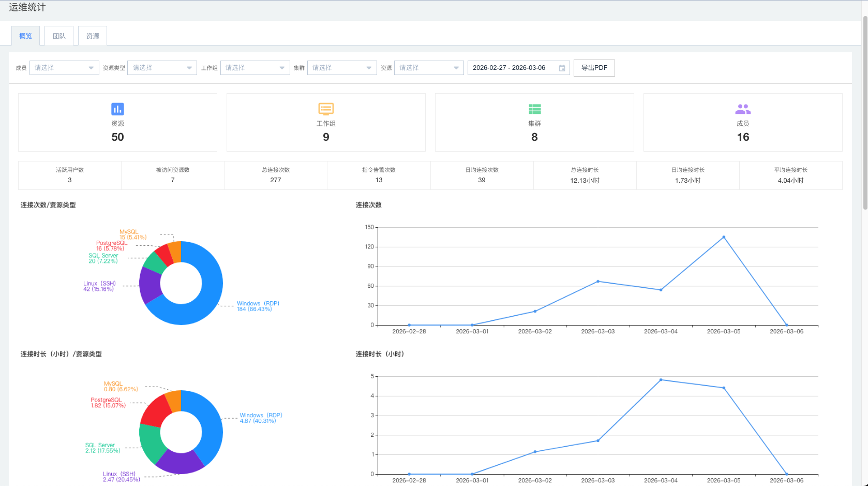
Task: Click the calendar icon in date range field
Action: [562, 68]
